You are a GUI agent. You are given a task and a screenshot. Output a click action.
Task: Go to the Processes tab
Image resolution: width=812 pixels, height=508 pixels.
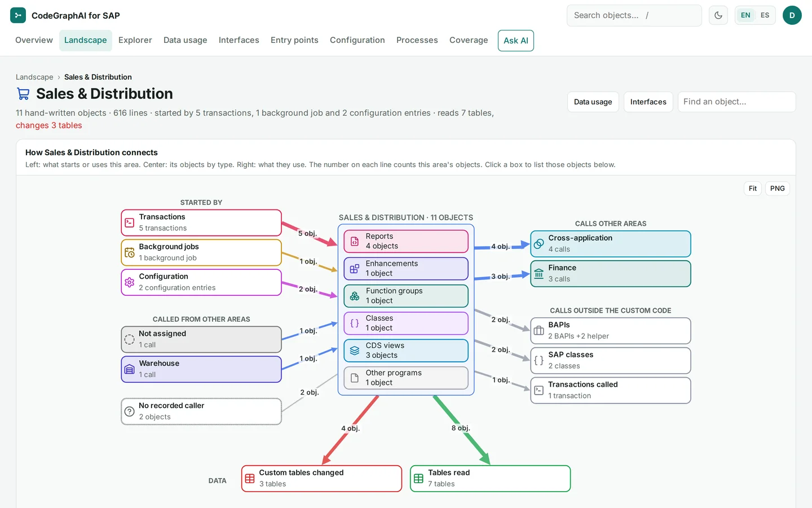[x=417, y=40]
